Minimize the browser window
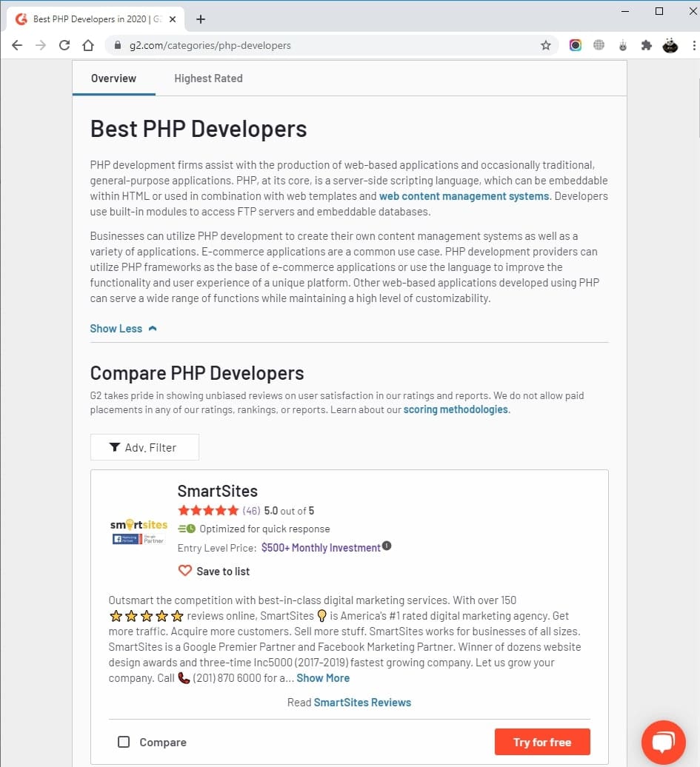The width and height of the screenshot is (700, 767). tap(625, 11)
